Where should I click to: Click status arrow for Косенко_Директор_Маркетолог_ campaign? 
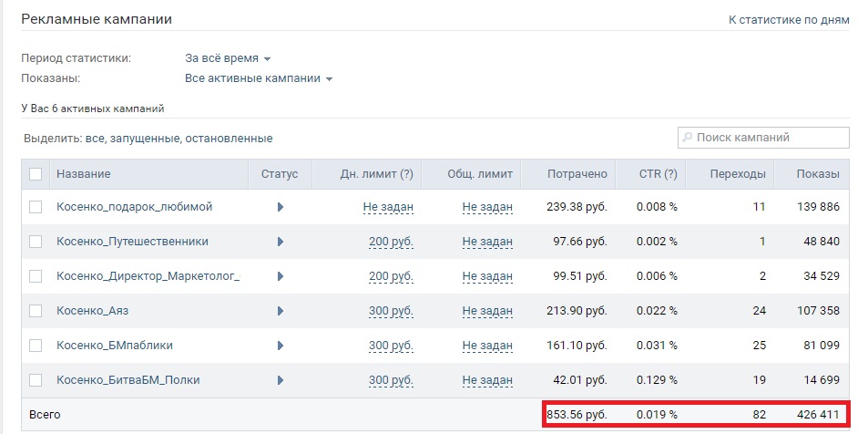(281, 276)
